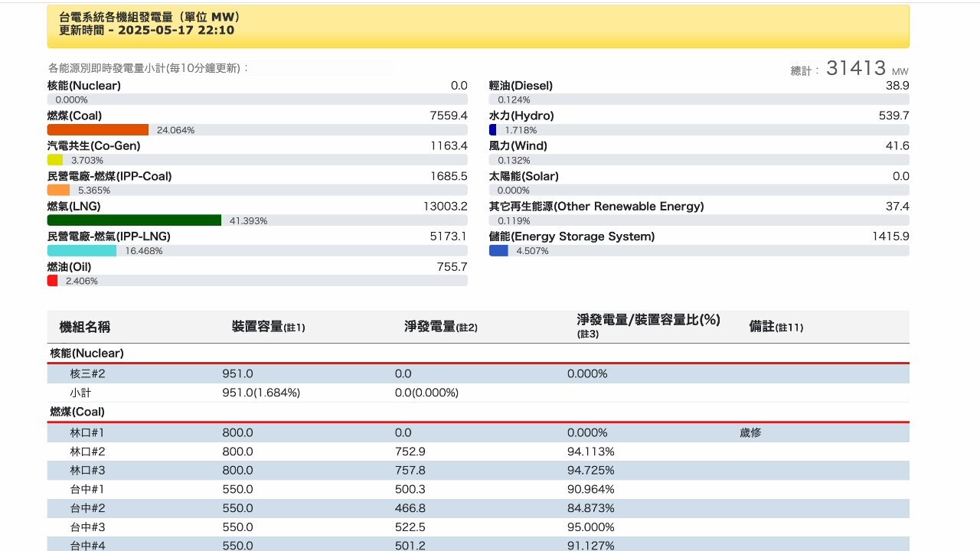The image size is (980, 551).
Task: Select the 核能(Nuclear) table group heading
Action: click(x=87, y=353)
